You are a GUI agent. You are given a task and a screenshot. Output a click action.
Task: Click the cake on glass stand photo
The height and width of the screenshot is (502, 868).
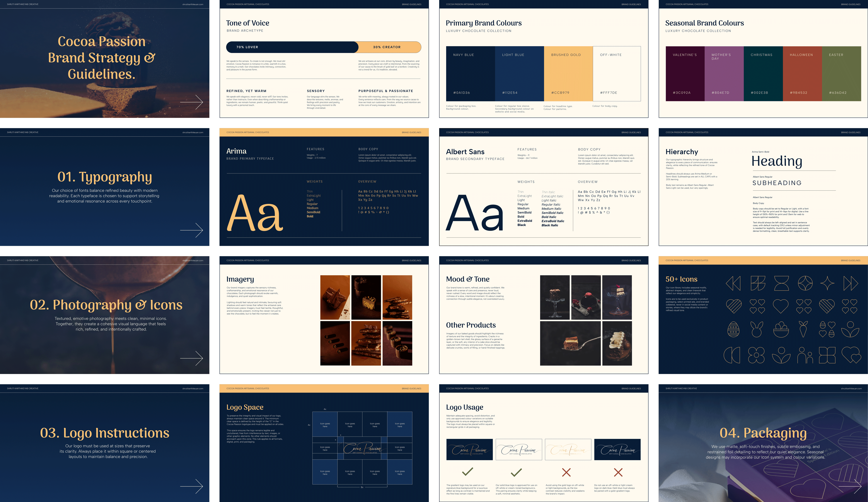554,297
